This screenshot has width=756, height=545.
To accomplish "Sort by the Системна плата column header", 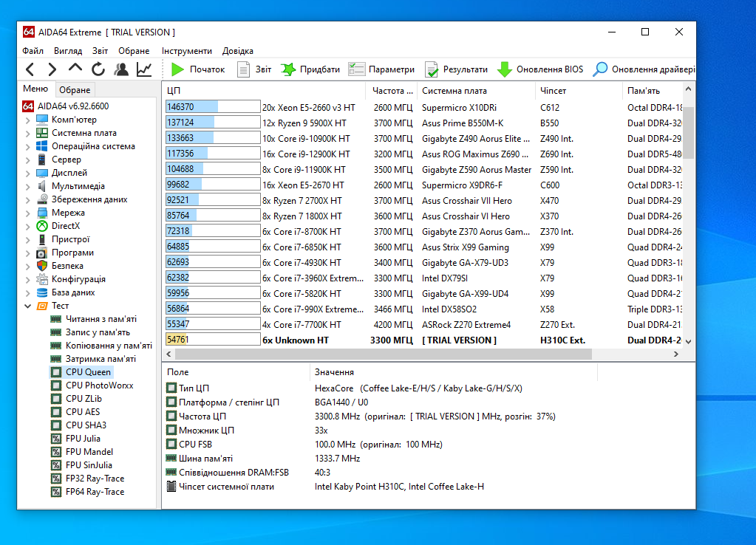I will coord(477,91).
